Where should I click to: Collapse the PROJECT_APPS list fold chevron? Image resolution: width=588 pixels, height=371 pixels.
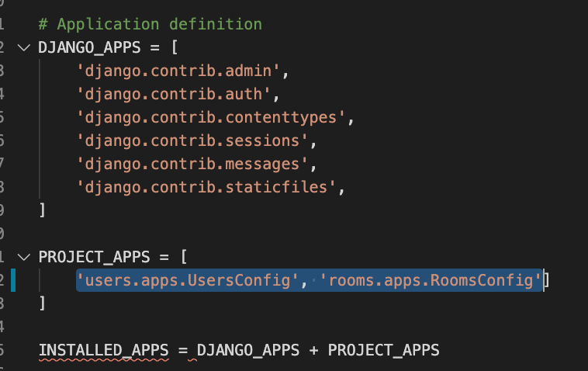(24, 258)
